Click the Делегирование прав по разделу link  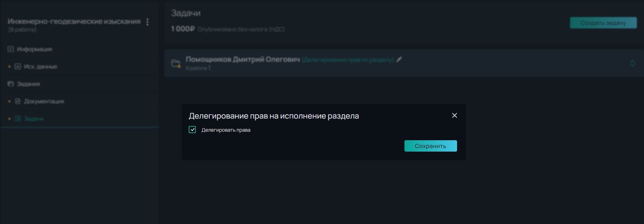coord(348,60)
